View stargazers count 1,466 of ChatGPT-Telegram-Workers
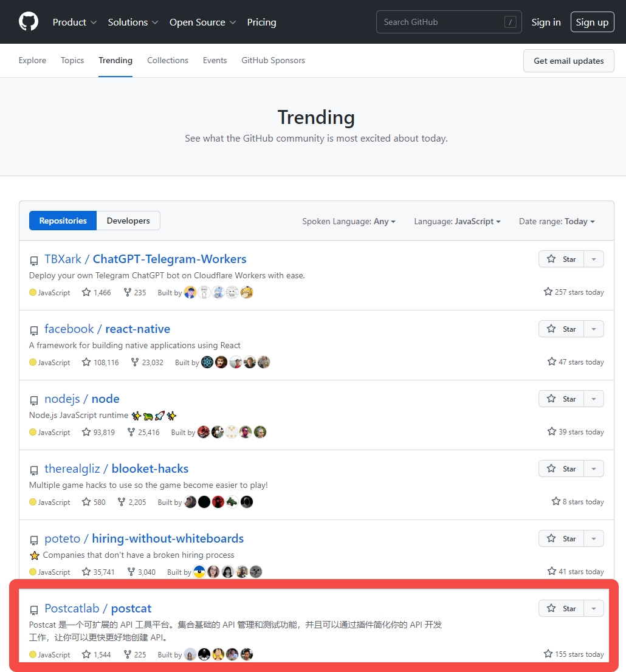This screenshot has width=626, height=672. (97, 293)
